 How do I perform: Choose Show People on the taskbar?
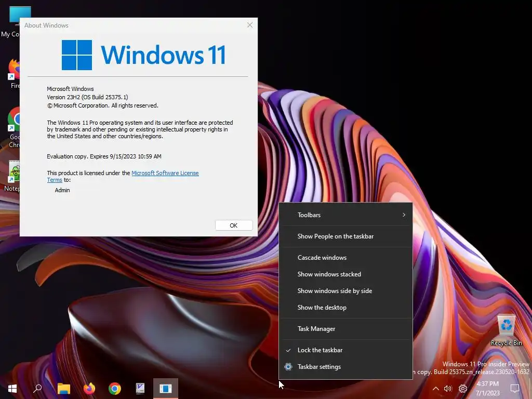pyautogui.click(x=345, y=236)
